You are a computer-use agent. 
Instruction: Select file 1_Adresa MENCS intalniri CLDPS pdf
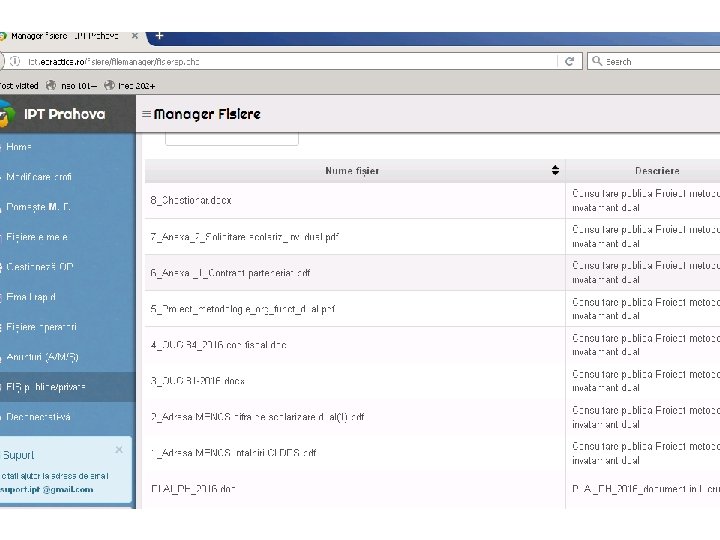pyautogui.click(x=234, y=453)
